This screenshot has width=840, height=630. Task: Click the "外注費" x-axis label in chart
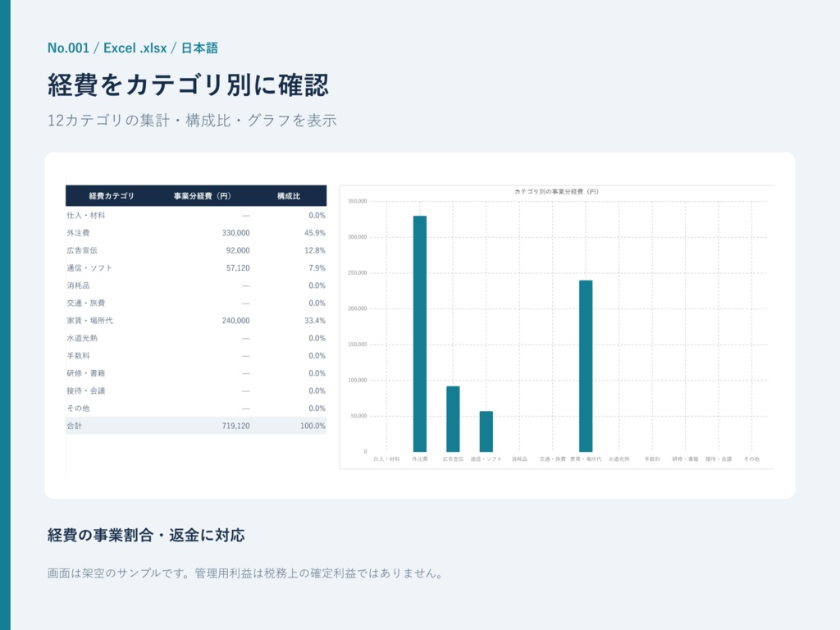[420, 459]
